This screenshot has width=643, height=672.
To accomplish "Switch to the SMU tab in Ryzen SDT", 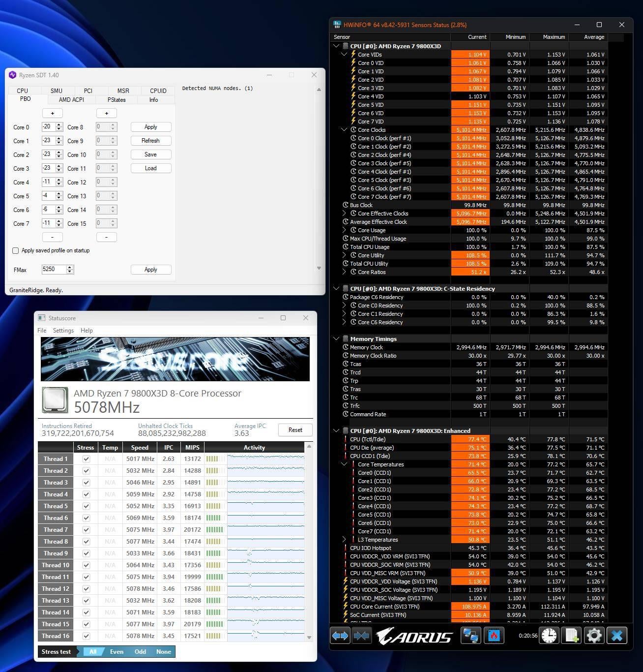I will 56,91.
